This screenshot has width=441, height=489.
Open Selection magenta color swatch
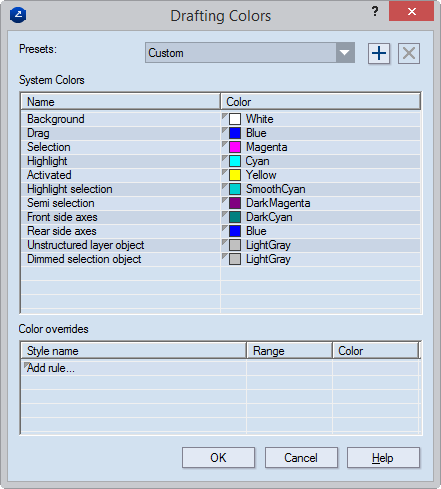[x=235, y=147]
